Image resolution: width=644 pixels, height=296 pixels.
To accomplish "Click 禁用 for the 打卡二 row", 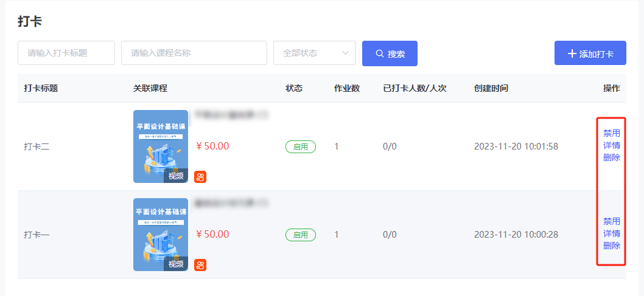I will pyautogui.click(x=612, y=134).
